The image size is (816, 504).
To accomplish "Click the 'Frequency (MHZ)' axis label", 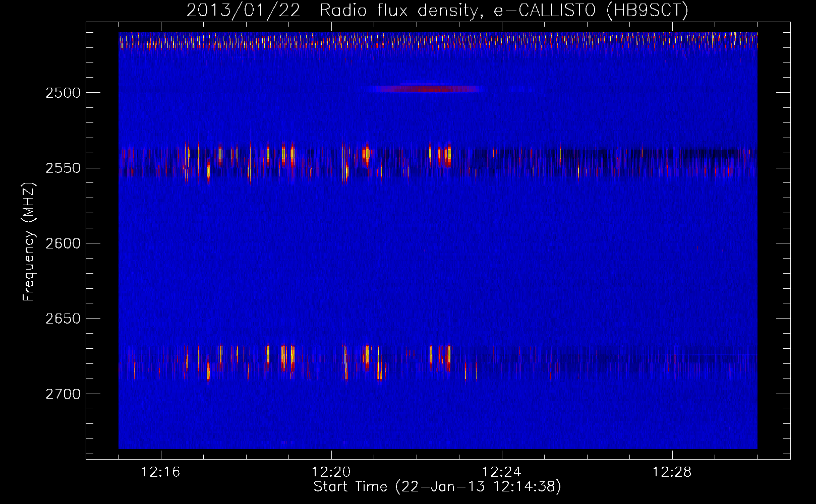I will point(29,242).
